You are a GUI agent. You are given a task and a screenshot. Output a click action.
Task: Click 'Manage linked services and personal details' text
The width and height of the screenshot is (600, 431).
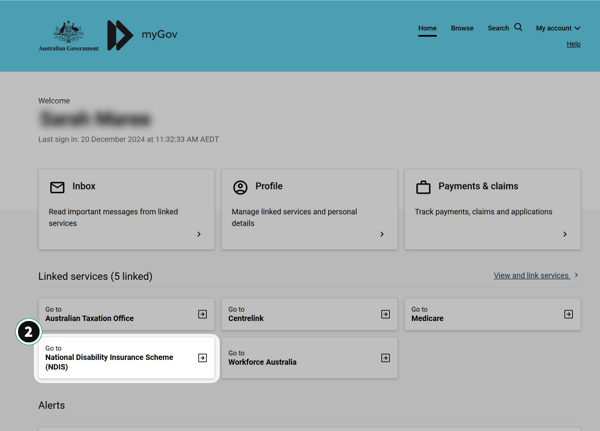pyautogui.click(x=294, y=217)
